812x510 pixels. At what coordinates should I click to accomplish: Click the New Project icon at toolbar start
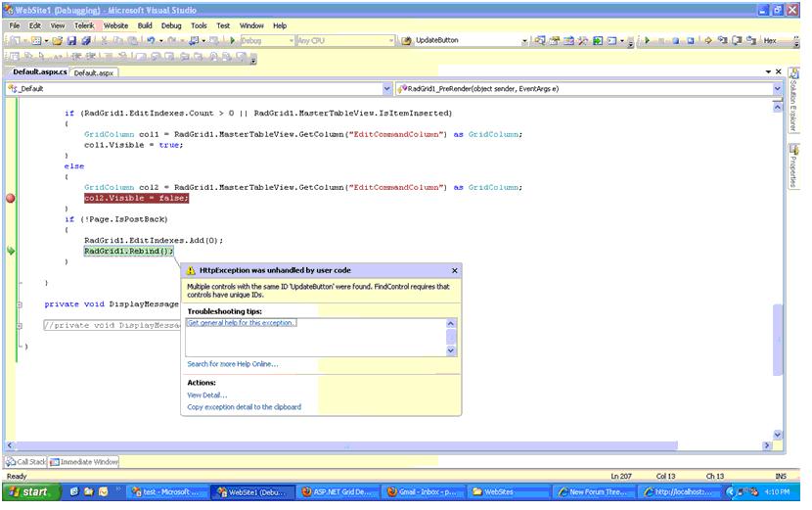pyautogui.click(x=16, y=40)
